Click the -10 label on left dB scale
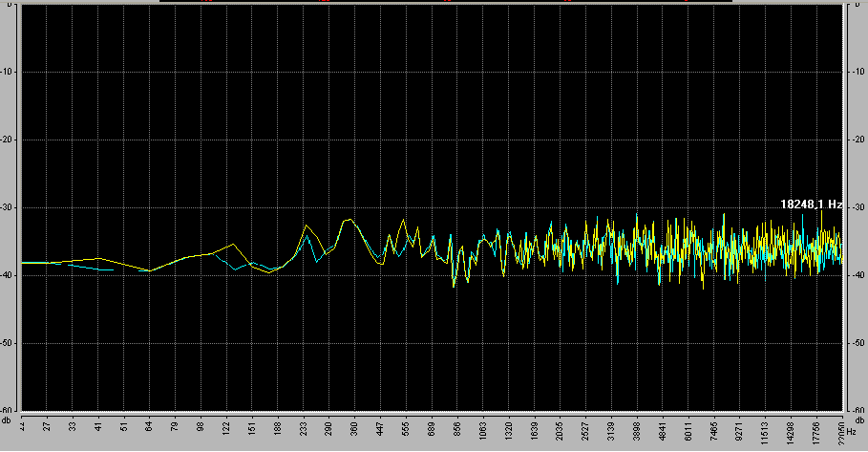Image resolution: width=868 pixels, height=452 pixels. (x=9, y=73)
